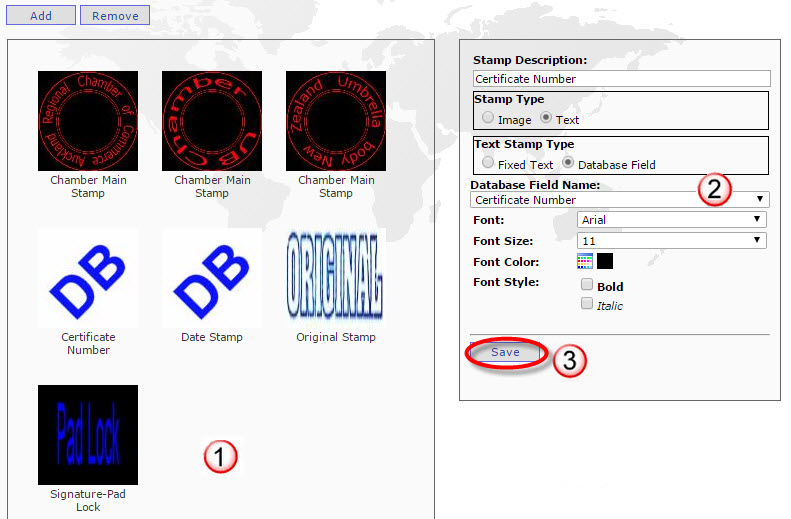Screen dimensions: 791x519
Task: Click the Signature-Pad Lock stamp icon
Action: click(88, 434)
